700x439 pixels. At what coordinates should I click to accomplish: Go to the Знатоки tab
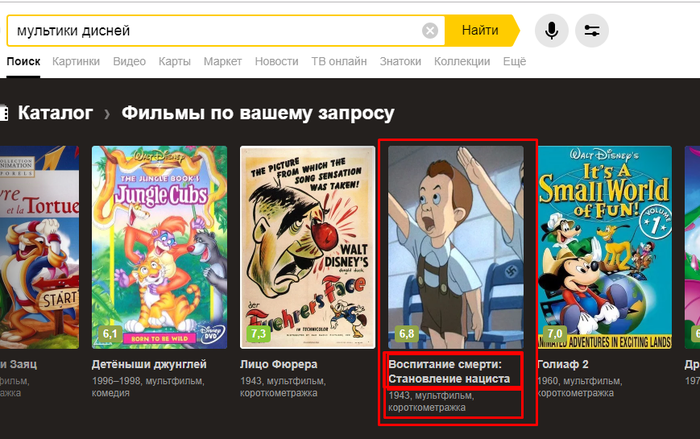click(400, 62)
